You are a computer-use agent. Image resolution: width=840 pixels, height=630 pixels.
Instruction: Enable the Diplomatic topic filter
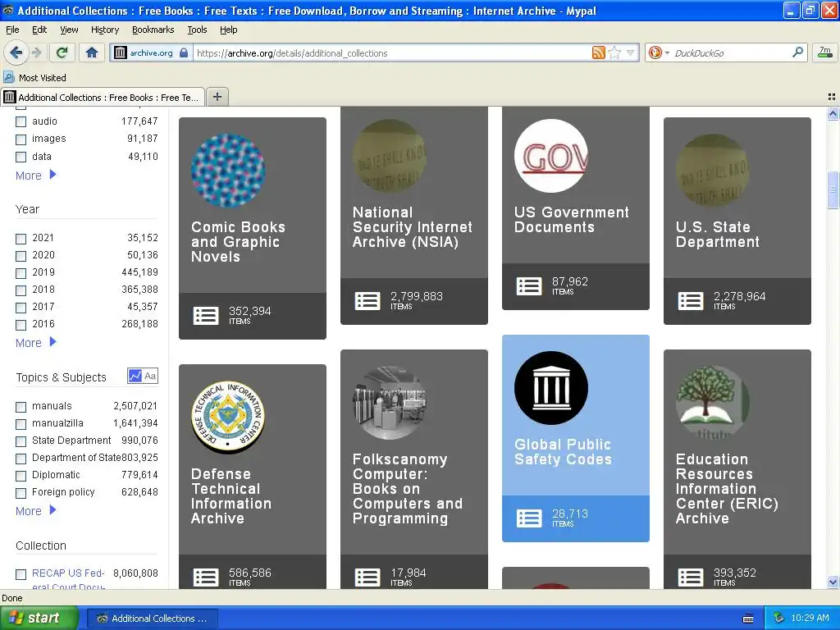click(21, 475)
